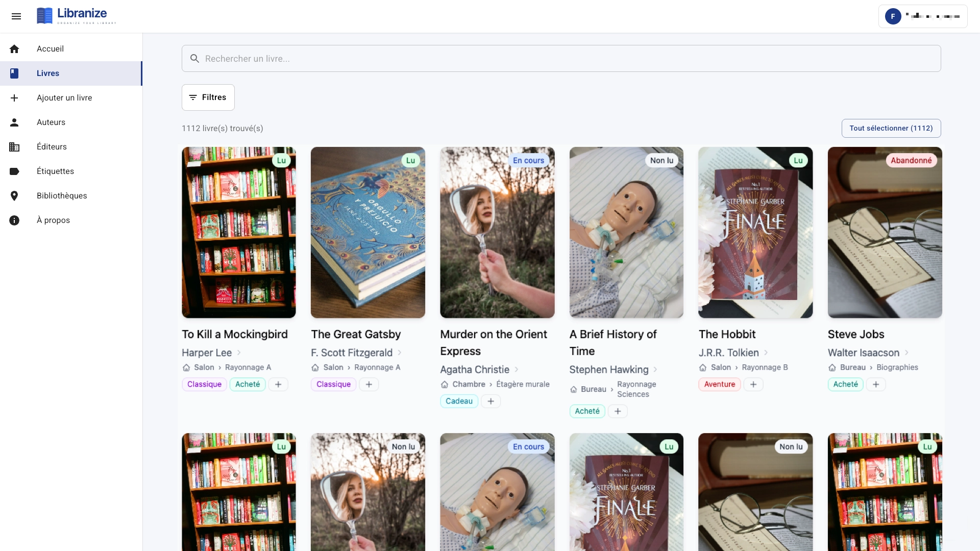Click the search magnifier icon
Viewport: 980px width, 551px height.
[x=194, y=58]
